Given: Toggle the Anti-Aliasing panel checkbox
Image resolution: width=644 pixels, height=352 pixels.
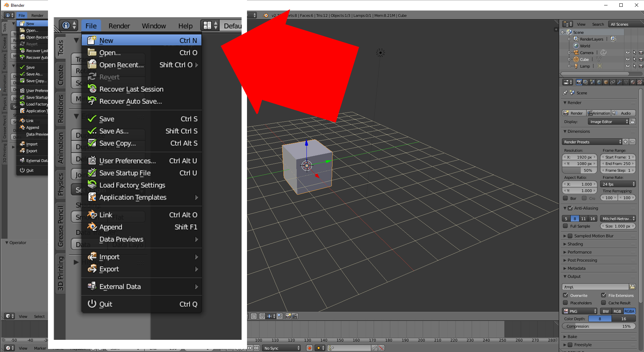Looking at the screenshot, I should pyautogui.click(x=570, y=208).
